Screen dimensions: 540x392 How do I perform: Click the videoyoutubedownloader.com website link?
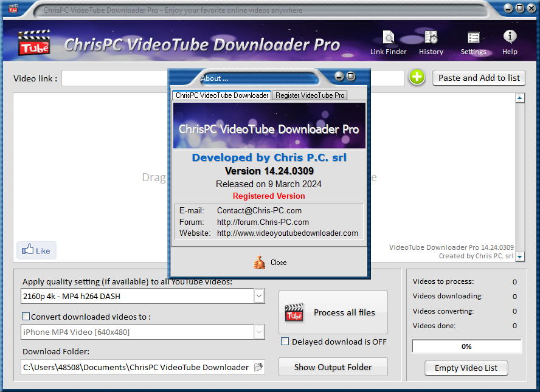pyautogui.click(x=288, y=233)
